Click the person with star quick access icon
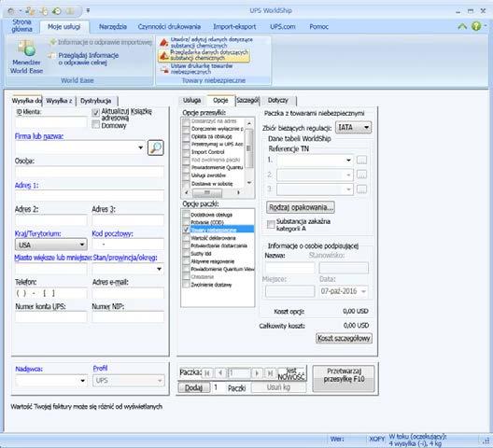This screenshot has height=448, width=493. 30,11
